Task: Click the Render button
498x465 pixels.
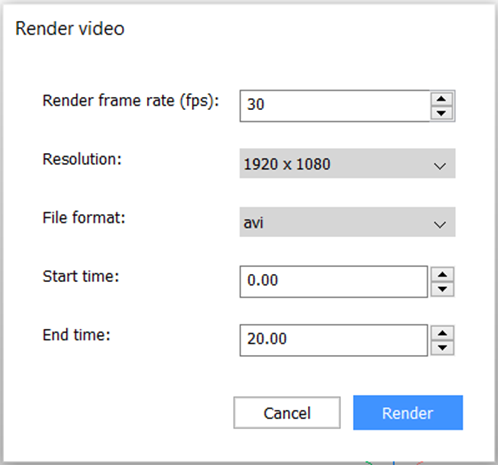Action: 408,413
